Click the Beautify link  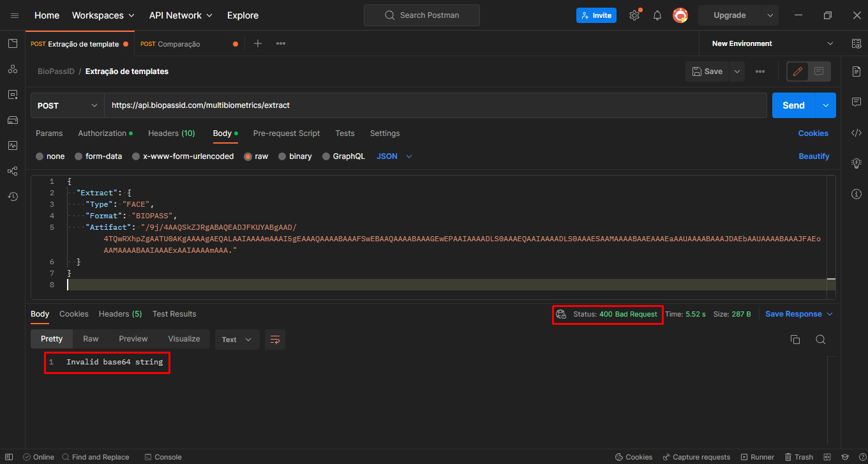pos(814,156)
